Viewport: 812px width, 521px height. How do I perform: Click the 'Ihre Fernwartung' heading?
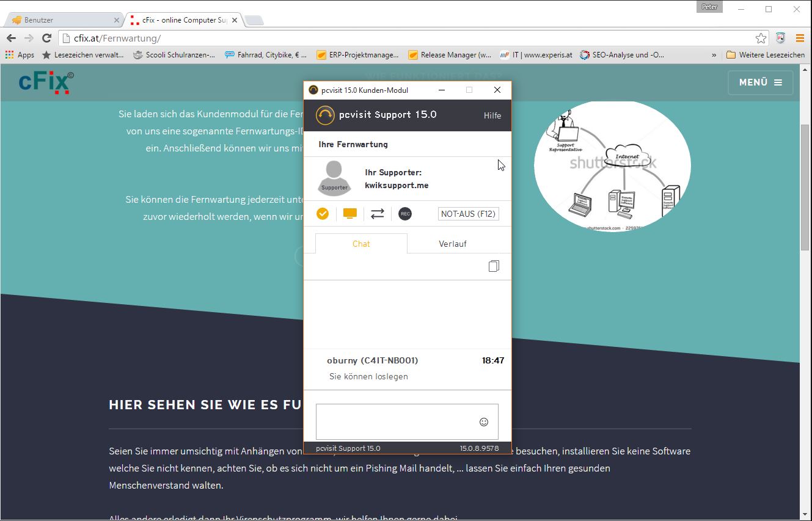(353, 145)
